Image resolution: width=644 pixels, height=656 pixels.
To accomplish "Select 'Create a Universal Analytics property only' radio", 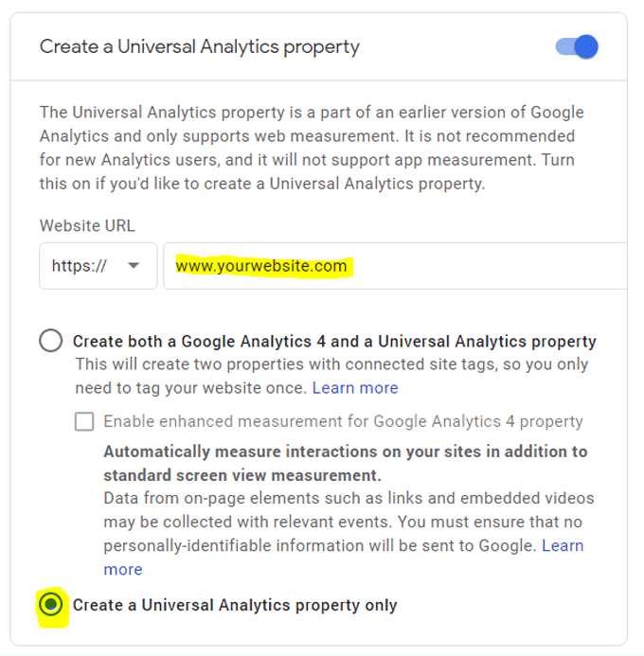I will 51,604.
